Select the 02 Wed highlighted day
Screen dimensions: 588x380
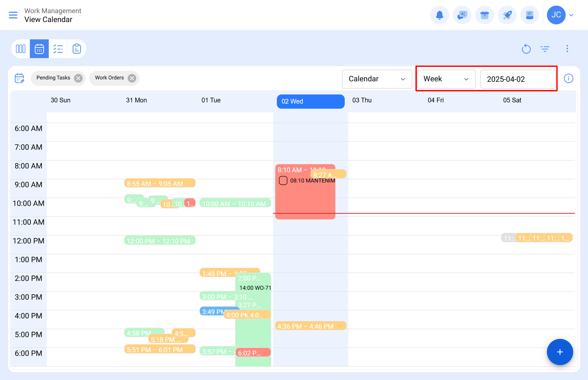point(310,101)
